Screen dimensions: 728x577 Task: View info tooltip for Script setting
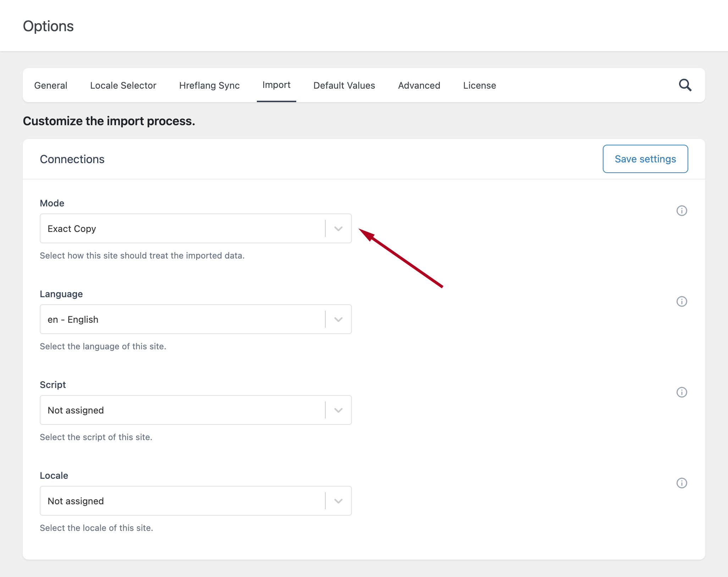[682, 392]
